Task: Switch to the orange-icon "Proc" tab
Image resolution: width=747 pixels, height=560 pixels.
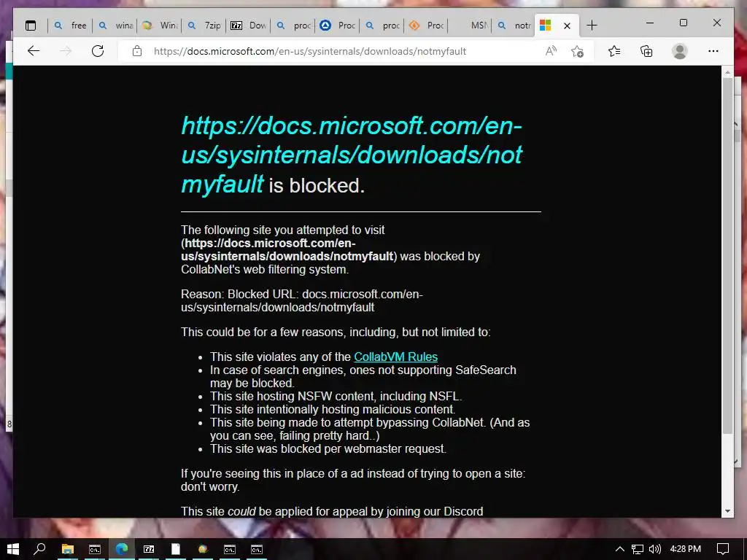Action: pyautogui.click(x=426, y=26)
